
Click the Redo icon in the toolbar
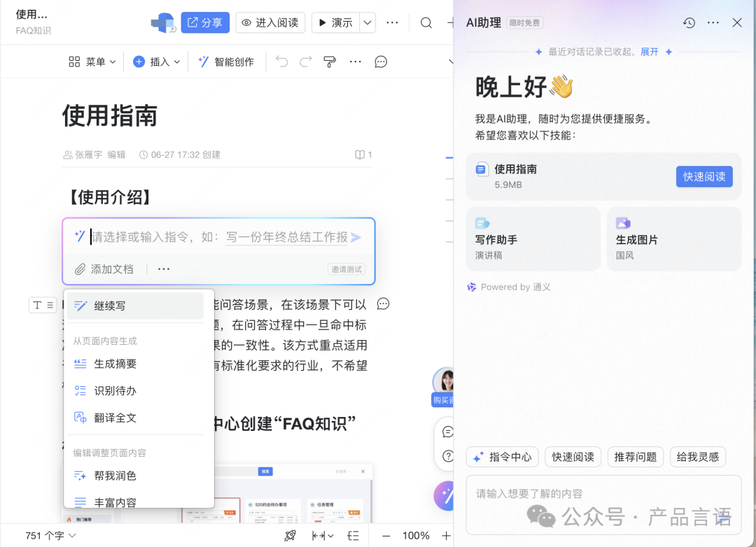point(306,62)
